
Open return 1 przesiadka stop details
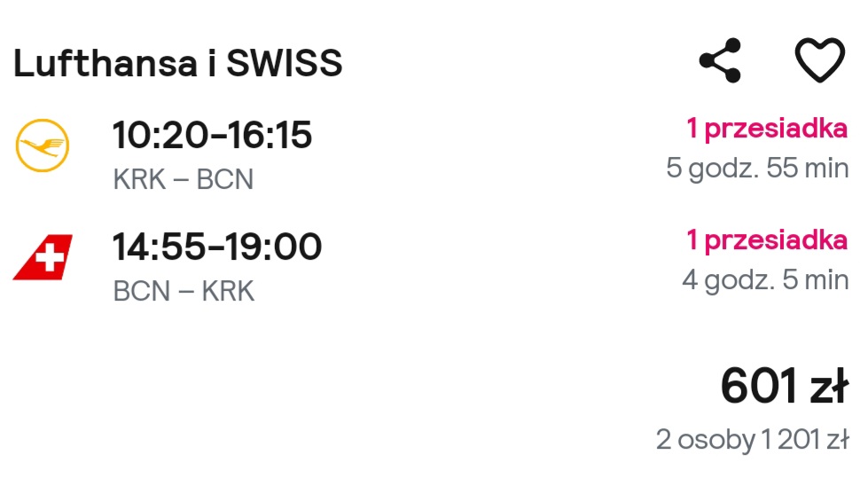[767, 241]
